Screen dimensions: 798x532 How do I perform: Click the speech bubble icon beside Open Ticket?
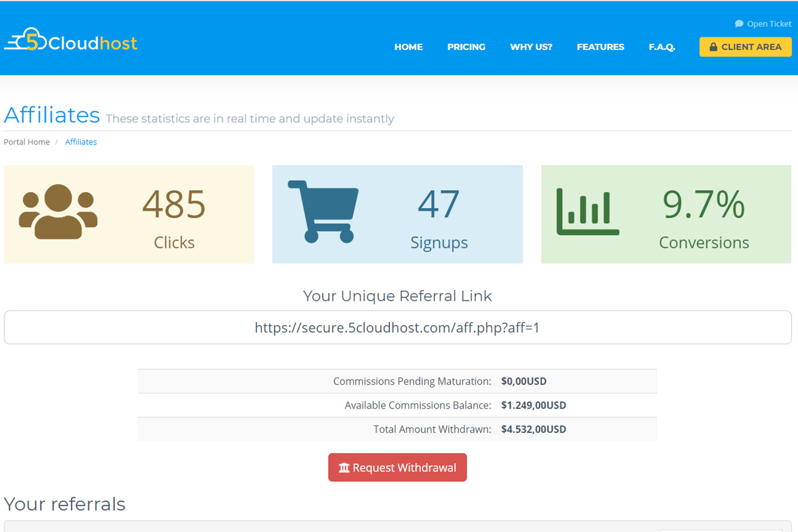(x=739, y=24)
